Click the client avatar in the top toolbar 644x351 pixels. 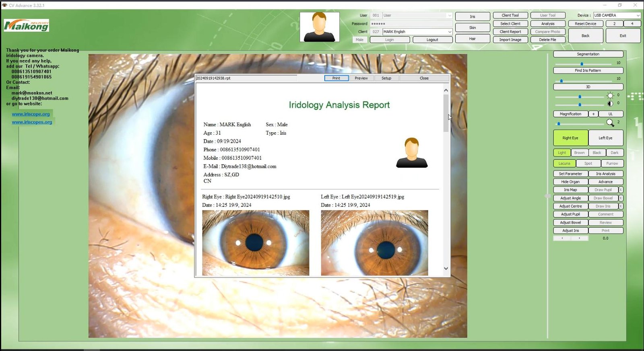point(320,27)
